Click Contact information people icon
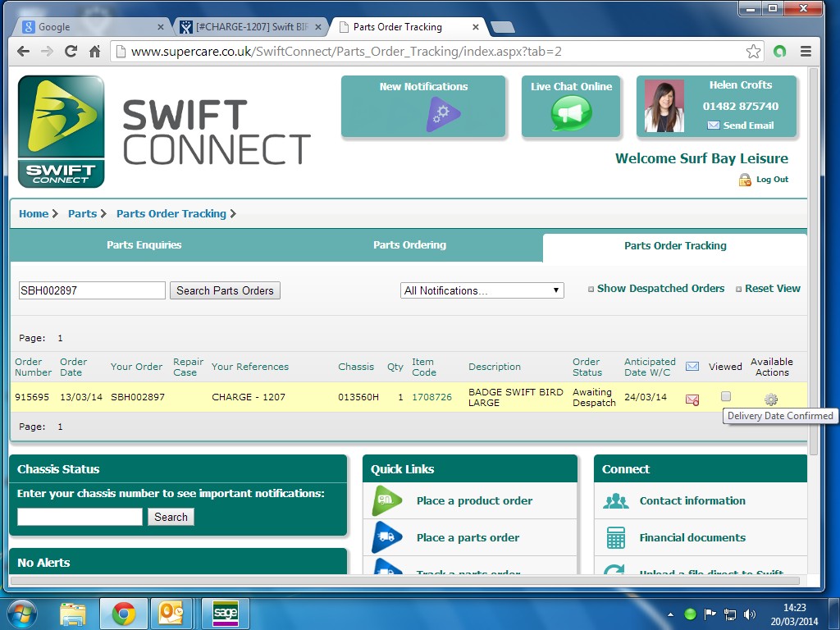The width and height of the screenshot is (840, 630). 616,501
